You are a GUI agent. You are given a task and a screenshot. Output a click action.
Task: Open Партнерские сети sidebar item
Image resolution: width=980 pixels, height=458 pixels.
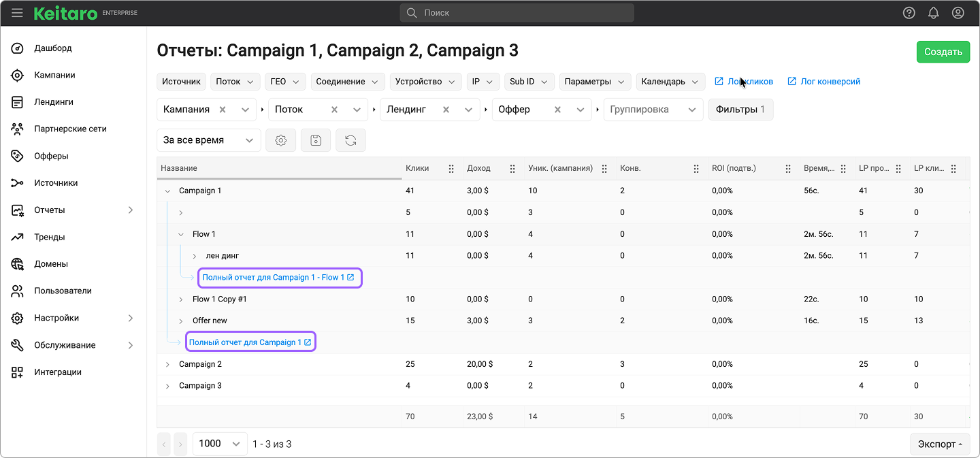pyautogui.click(x=70, y=129)
